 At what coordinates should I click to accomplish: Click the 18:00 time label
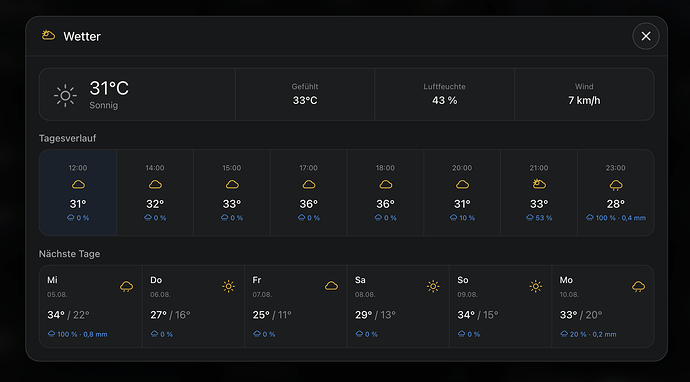coord(385,168)
